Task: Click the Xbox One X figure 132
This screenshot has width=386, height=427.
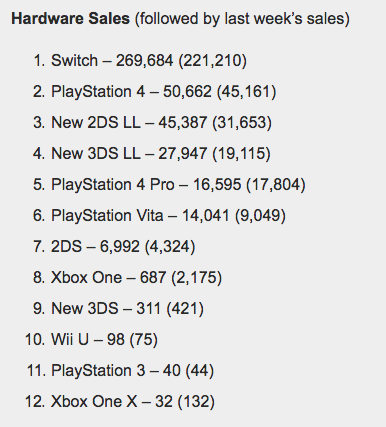Action: 196,402
